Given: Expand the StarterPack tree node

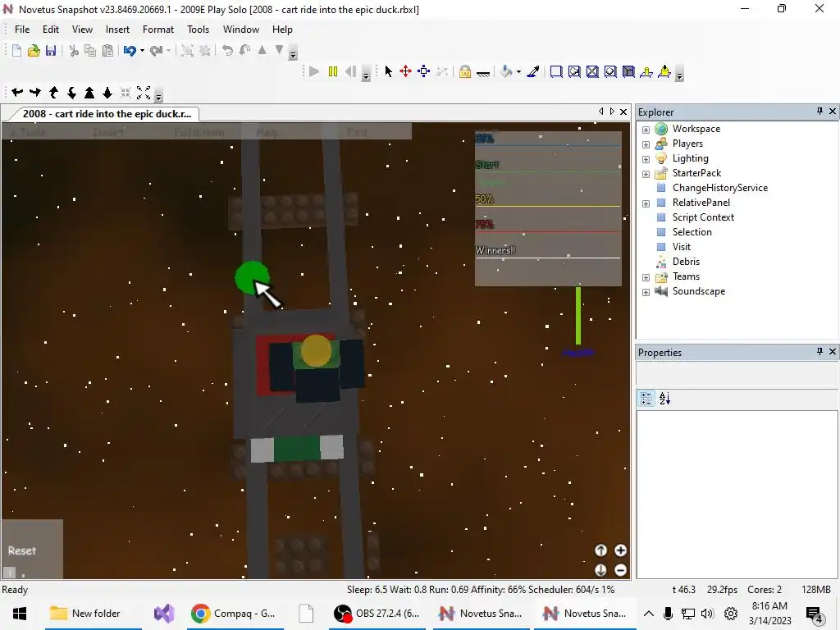Looking at the screenshot, I should coord(646,174).
